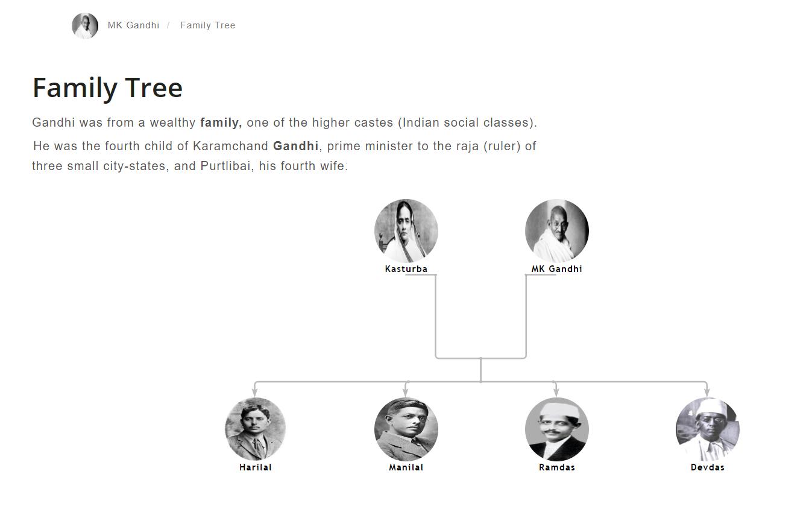Viewport: 812px width, 509px height.
Task: Click MK Gandhi's portrait in the tree
Action: [557, 231]
